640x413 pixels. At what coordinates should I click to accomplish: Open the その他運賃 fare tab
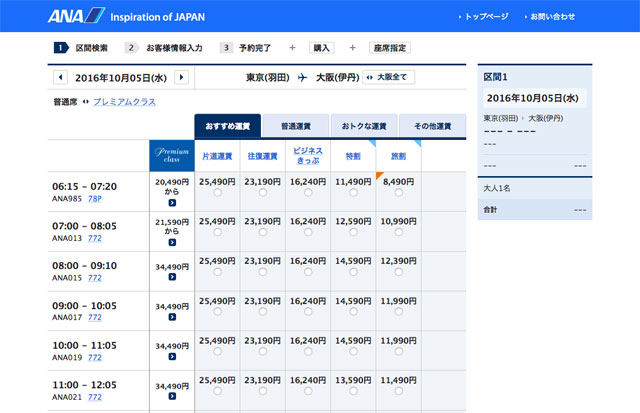click(431, 126)
